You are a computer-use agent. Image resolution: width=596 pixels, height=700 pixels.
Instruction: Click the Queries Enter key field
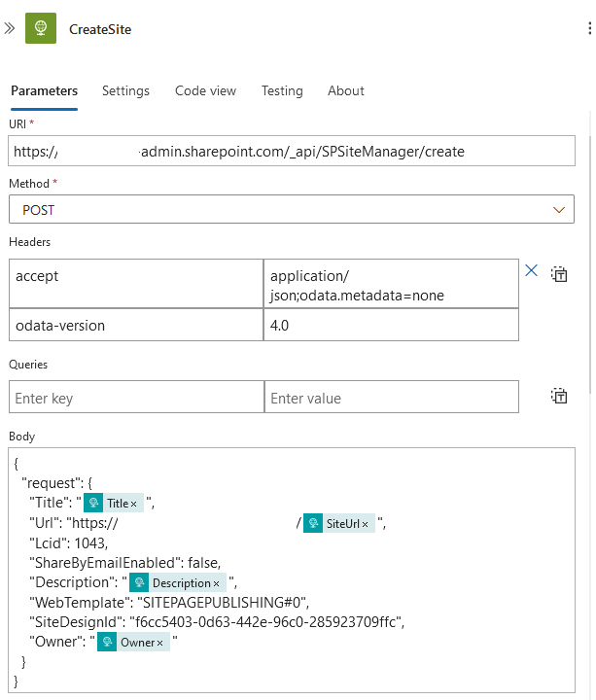(136, 397)
